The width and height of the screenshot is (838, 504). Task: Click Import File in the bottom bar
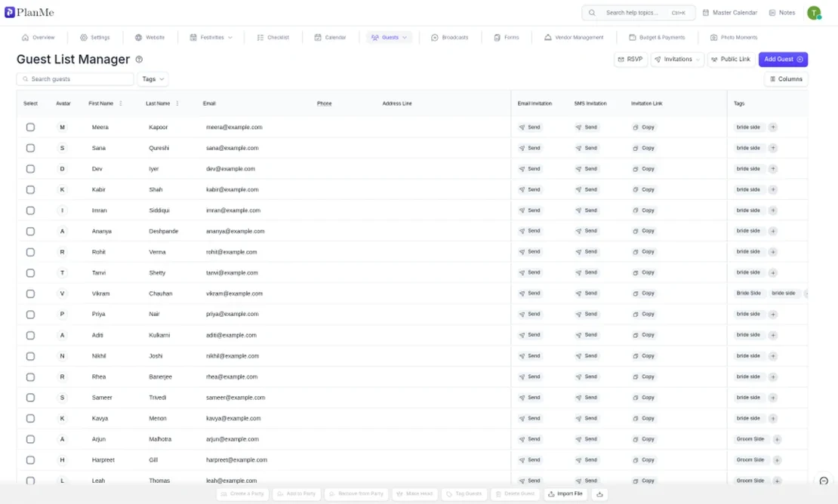pyautogui.click(x=565, y=494)
